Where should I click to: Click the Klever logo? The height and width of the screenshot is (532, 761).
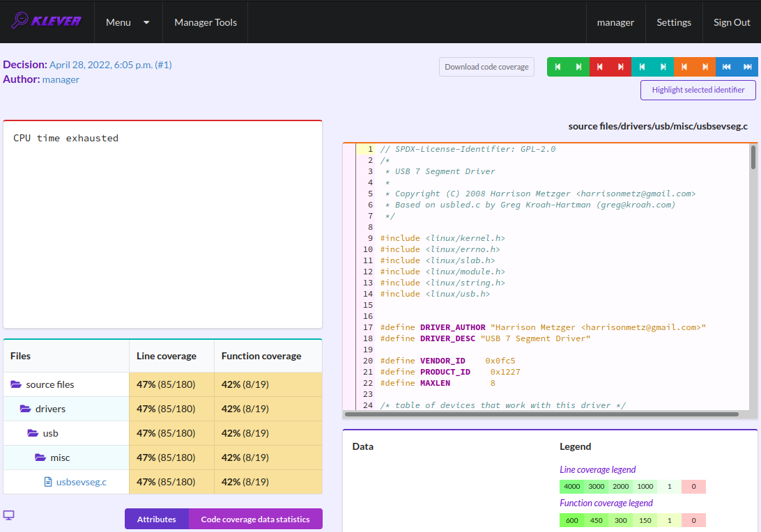47,21
